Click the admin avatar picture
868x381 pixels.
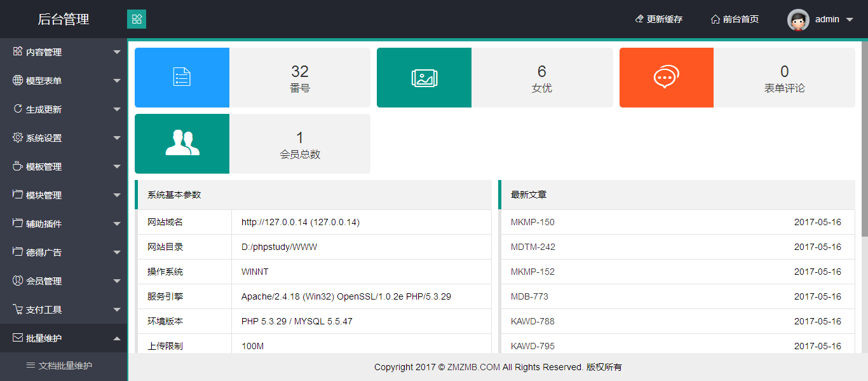pyautogui.click(x=798, y=20)
